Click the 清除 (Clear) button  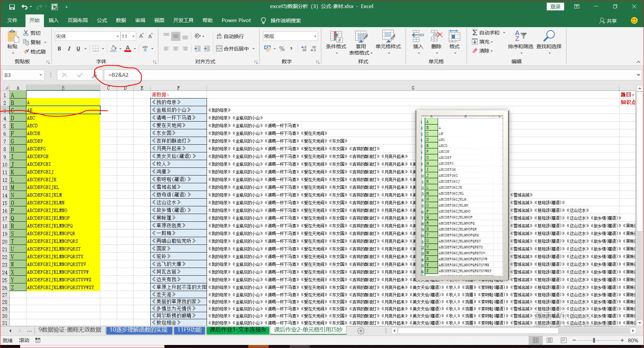(483, 51)
